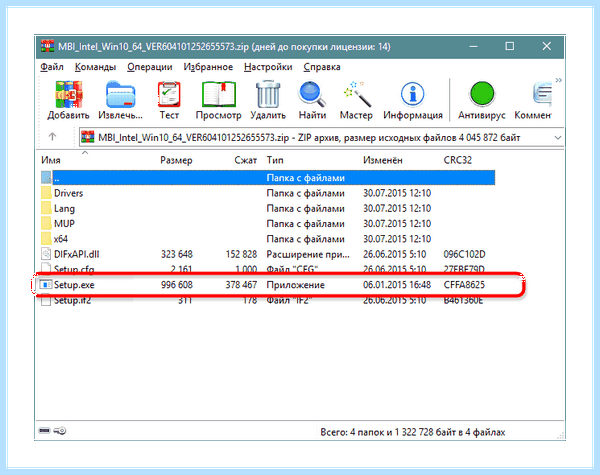Maximize the WinRAR window
This screenshot has height=475, width=600.
[x=509, y=46]
